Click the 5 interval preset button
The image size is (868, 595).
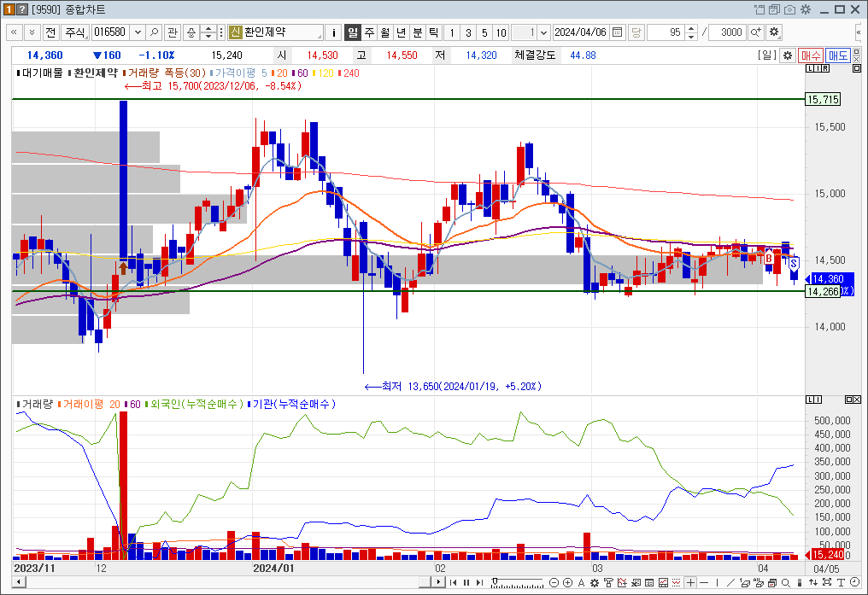coord(484,32)
